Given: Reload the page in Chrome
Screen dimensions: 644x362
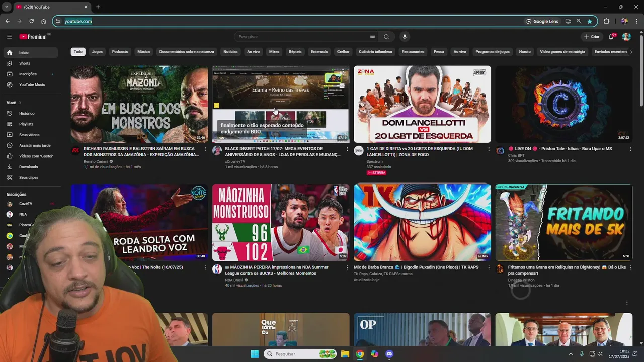Looking at the screenshot, I should coord(31,21).
